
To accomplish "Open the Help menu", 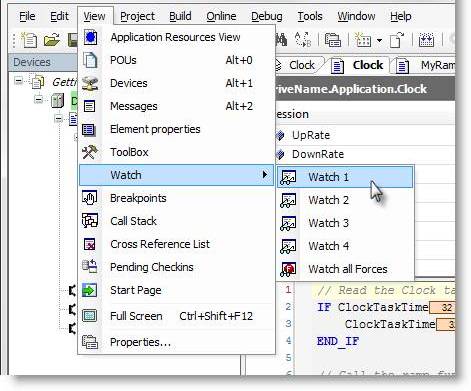I will [x=400, y=16].
